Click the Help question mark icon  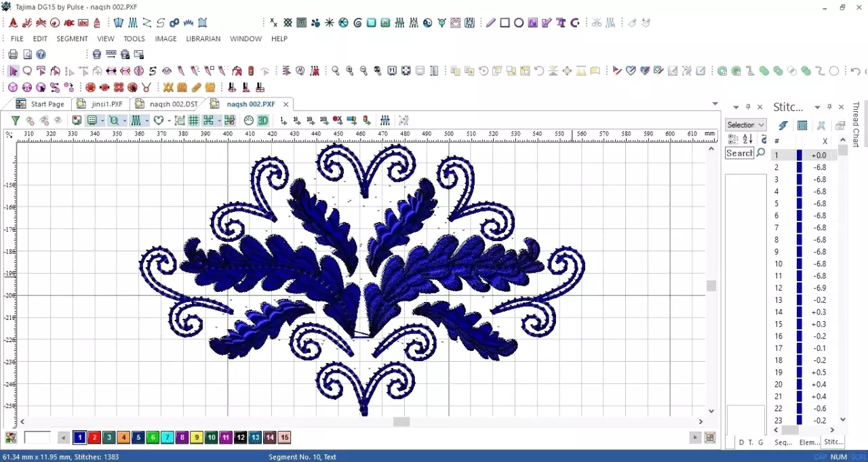[x=41, y=54]
